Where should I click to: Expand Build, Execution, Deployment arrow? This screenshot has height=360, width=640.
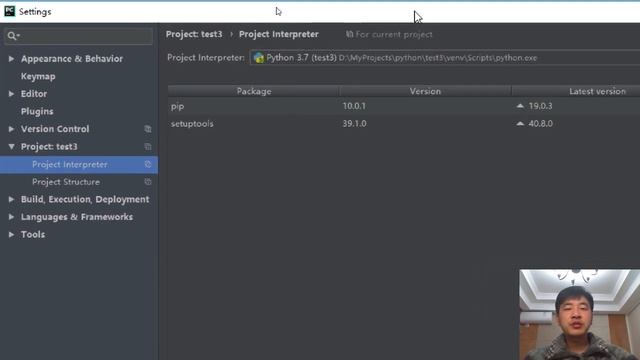coord(11,200)
